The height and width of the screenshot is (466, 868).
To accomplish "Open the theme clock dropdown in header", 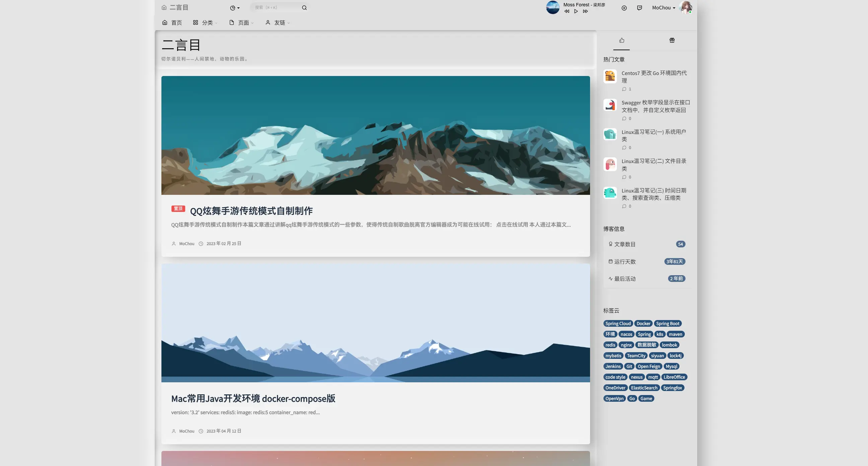I will pyautogui.click(x=235, y=8).
